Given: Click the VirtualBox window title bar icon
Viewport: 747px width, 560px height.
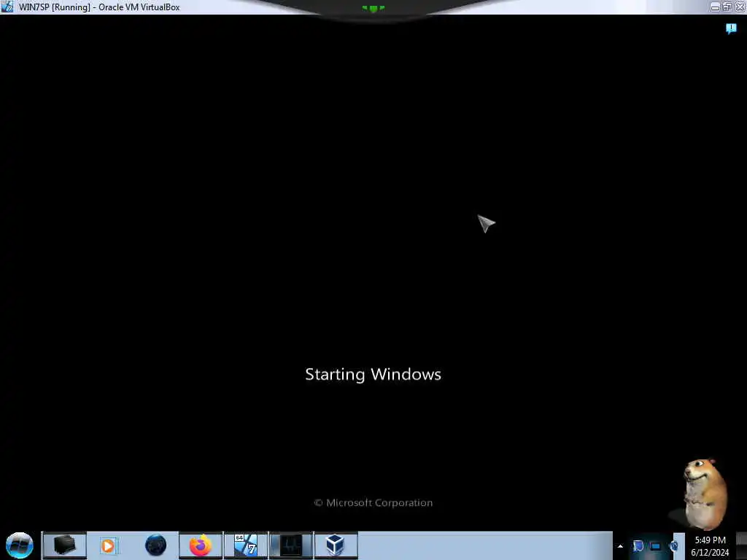Looking at the screenshot, I should [x=7, y=7].
